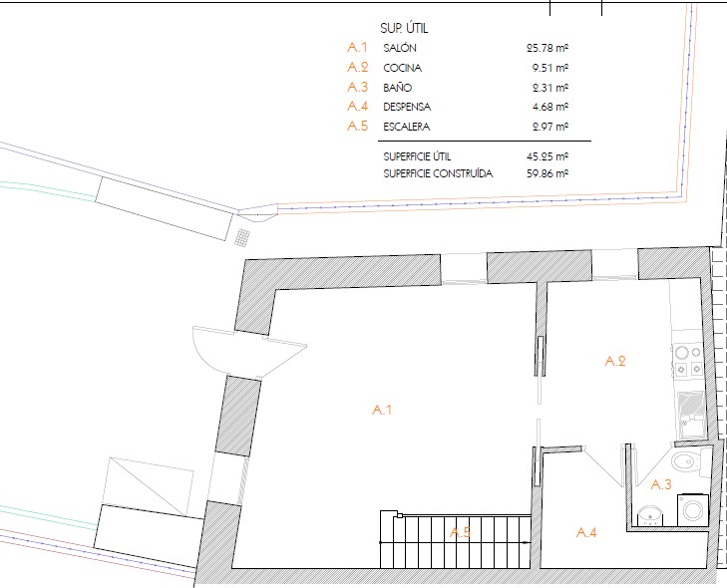
Task: Click the BAÑO entry in the legend
Action: [x=396, y=88]
